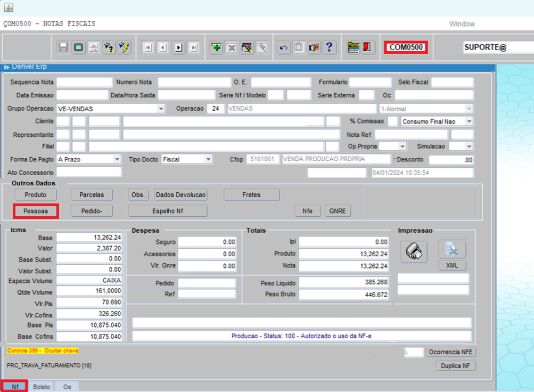
Task: Click the Pessoas button
Action: tap(36, 211)
